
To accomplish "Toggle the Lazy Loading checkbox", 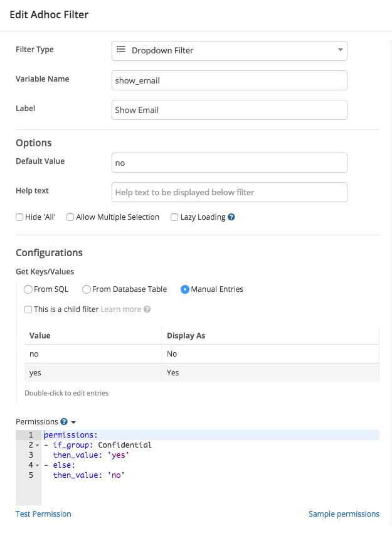I will coord(174,217).
